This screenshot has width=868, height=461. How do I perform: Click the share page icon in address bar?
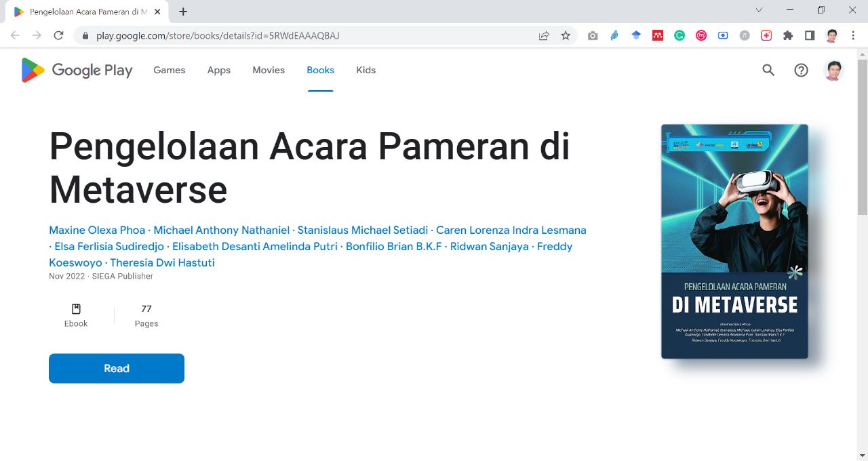(x=544, y=36)
